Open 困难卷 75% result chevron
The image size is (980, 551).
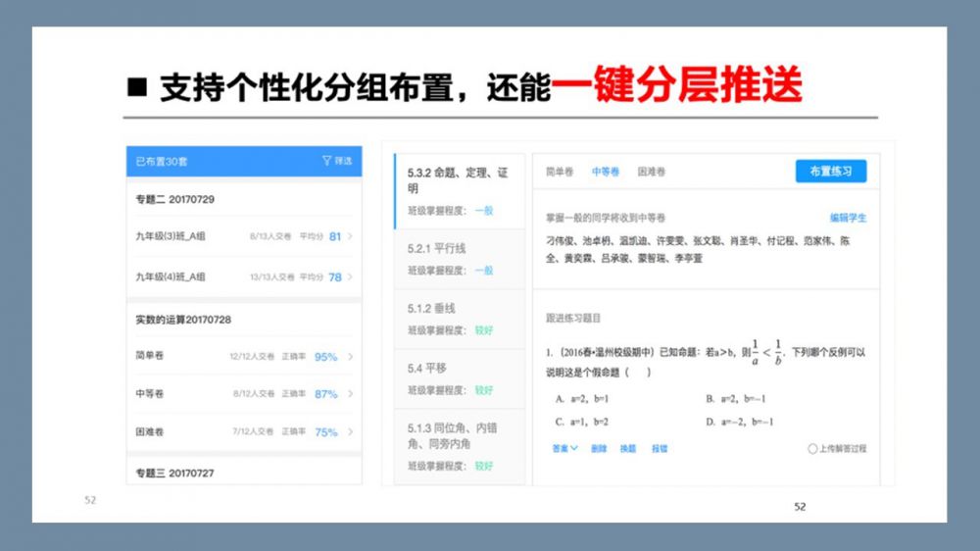point(351,432)
